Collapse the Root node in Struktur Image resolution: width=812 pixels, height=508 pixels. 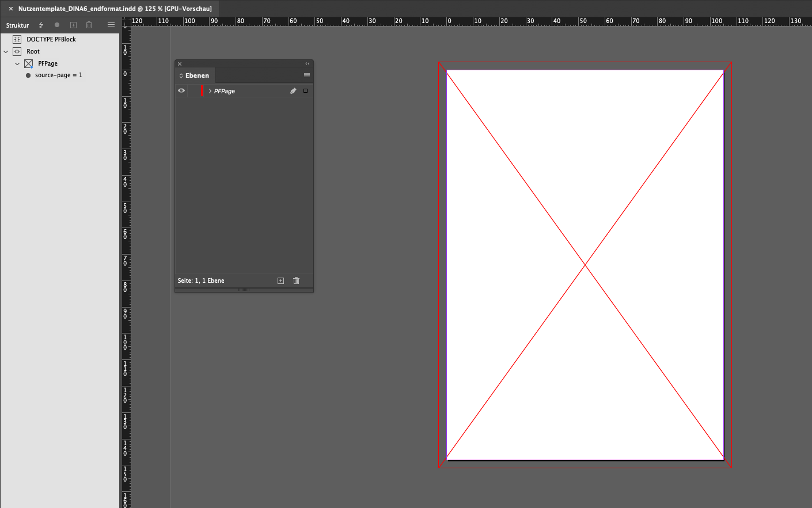(x=6, y=52)
